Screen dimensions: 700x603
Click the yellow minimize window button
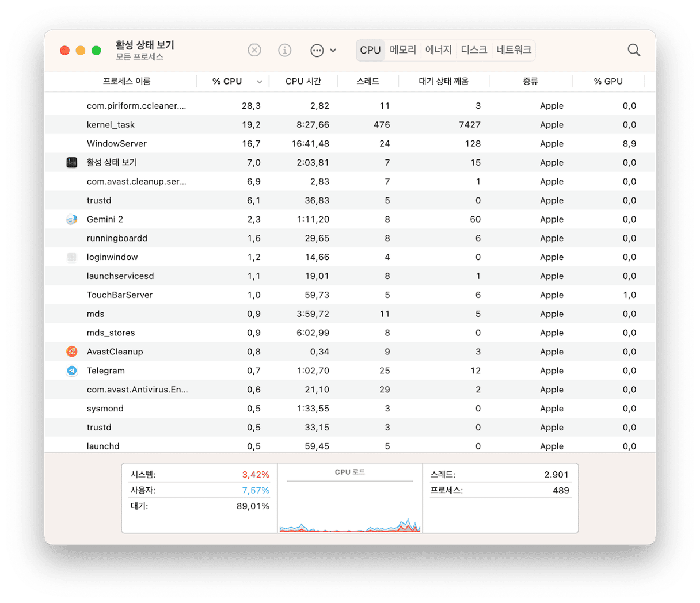tap(81, 51)
